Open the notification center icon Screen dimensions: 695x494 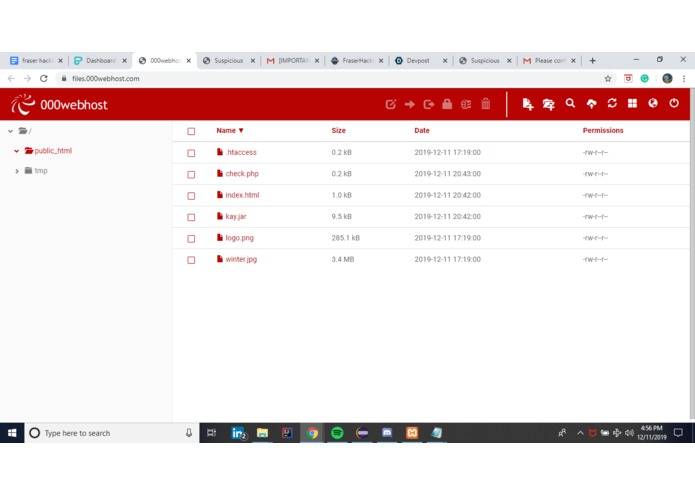pyautogui.click(x=678, y=433)
